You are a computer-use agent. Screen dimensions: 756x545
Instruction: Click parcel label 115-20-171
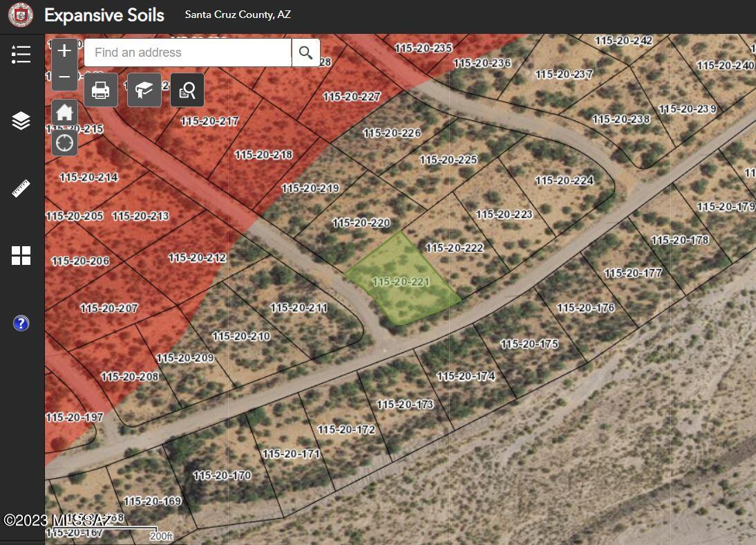pos(291,454)
